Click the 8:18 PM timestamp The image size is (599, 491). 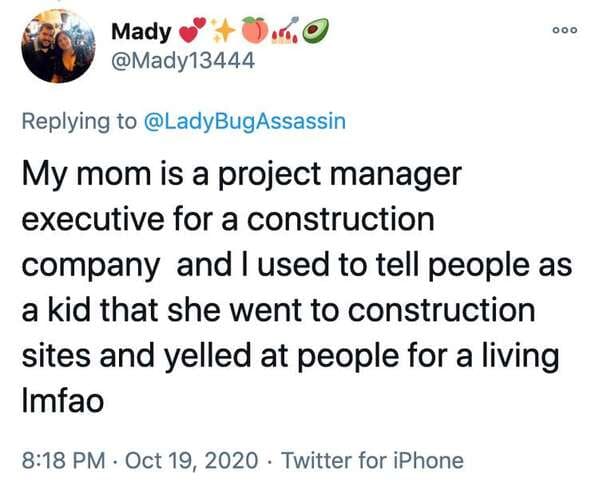click(x=63, y=460)
